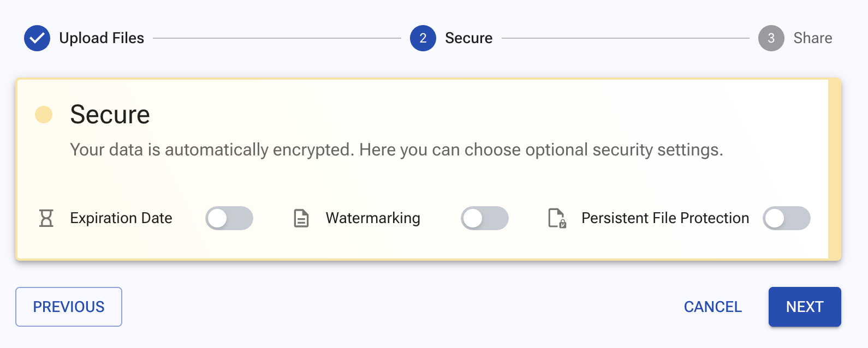Click the encryption description sentence
This screenshot has height=348, width=868.
pos(396,149)
